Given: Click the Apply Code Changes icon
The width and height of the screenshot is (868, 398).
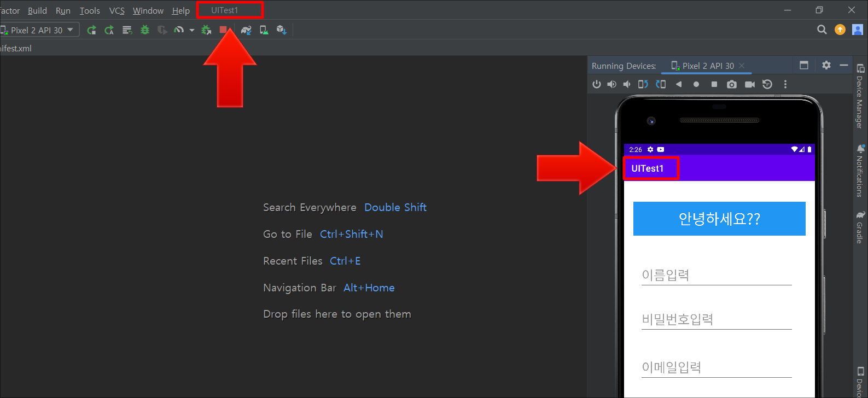Looking at the screenshot, I should tap(127, 30).
